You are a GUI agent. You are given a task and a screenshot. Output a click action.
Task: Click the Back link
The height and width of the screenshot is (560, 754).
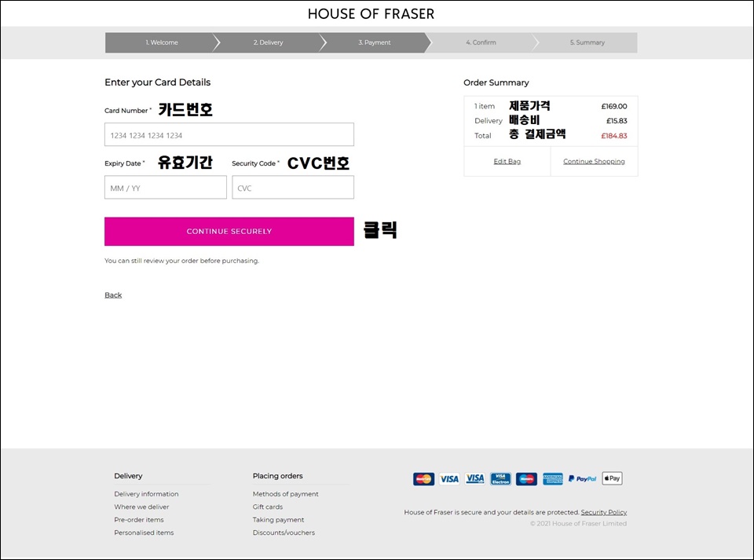113,295
